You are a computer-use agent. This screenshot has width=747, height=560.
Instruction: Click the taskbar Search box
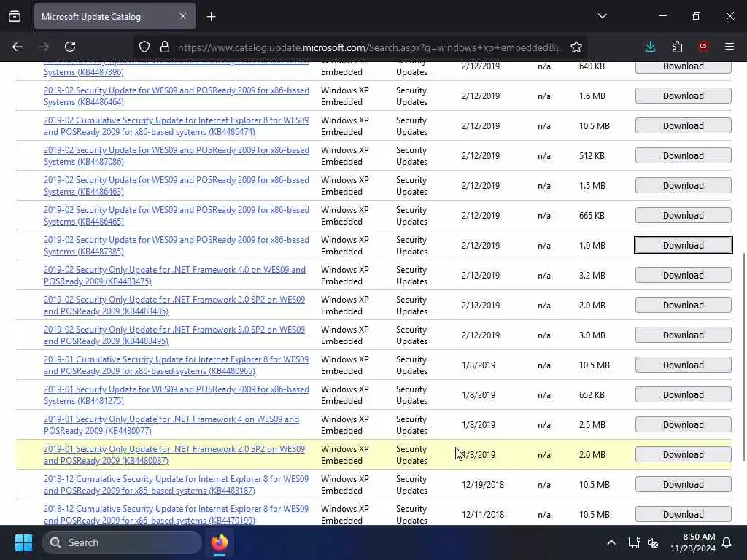[x=122, y=542]
